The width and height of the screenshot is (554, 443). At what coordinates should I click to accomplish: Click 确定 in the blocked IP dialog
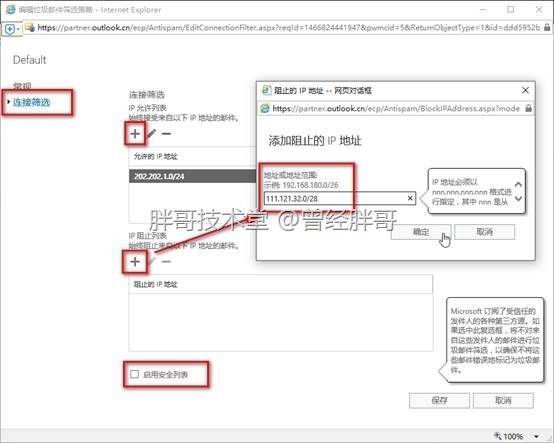(x=421, y=232)
